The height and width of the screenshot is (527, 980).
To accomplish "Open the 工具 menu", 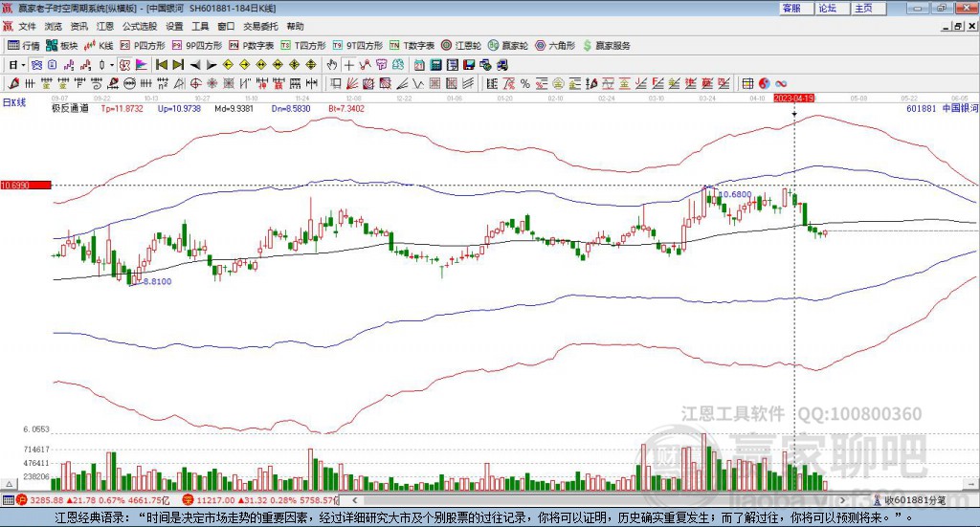I will coord(200,26).
